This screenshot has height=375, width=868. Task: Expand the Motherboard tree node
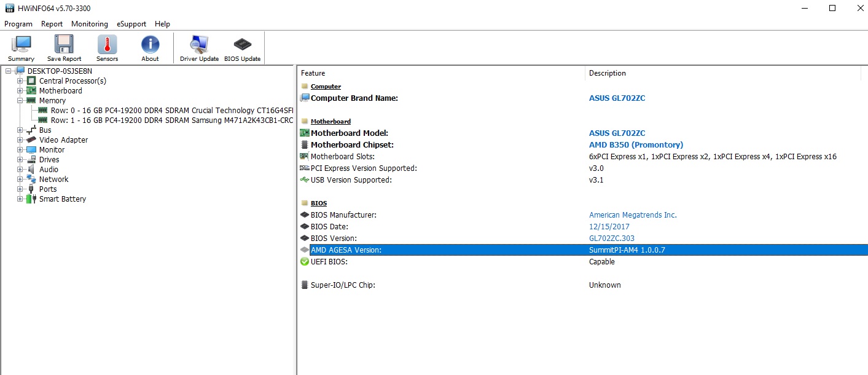click(x=20, y=91)
